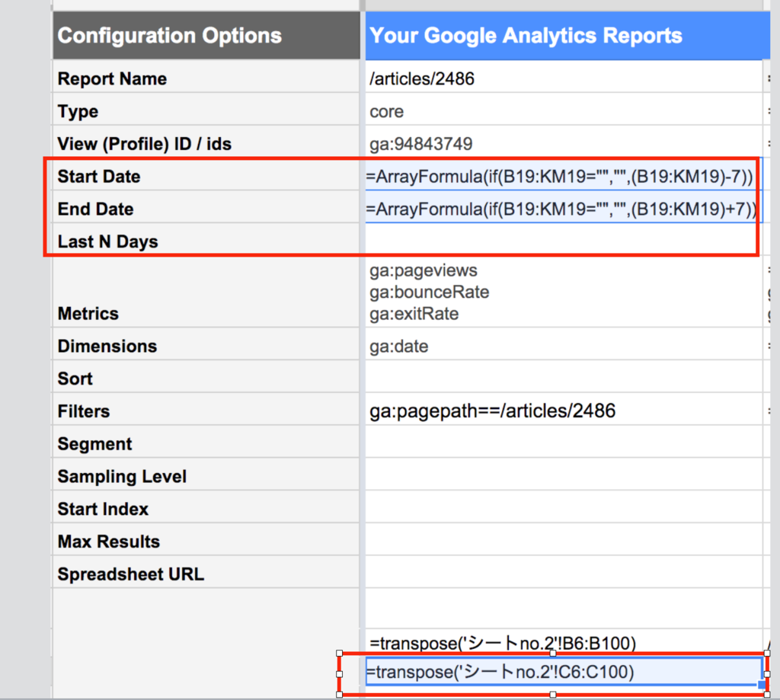
Task: Select the Report Name value /articles/2486
Action: coord(564,78)
